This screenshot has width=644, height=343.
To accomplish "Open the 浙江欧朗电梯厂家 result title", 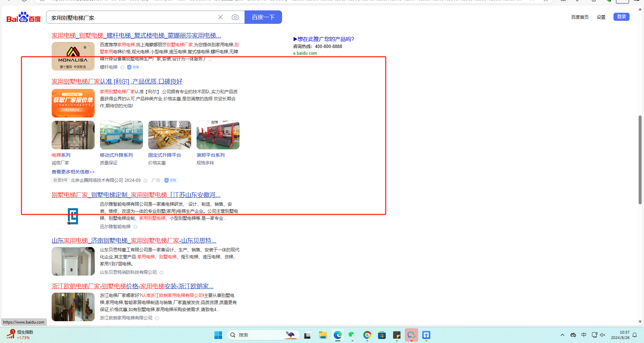I will 132,286.
